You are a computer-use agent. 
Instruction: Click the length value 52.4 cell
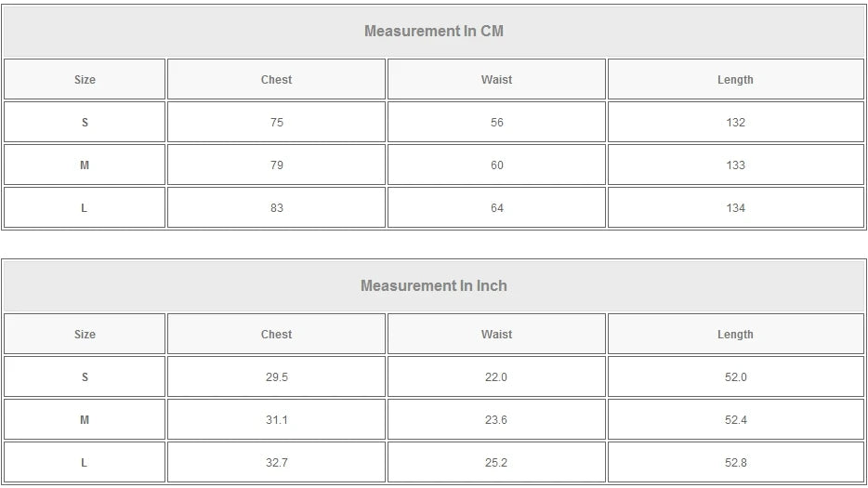click(735, 420)
